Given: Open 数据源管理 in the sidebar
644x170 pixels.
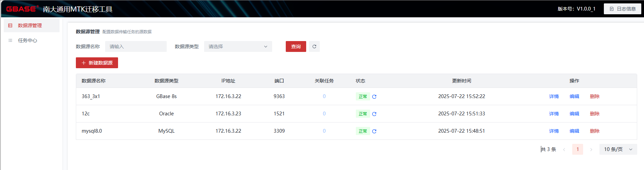Looking at the screenshot, I should click(x=30, y=25).
